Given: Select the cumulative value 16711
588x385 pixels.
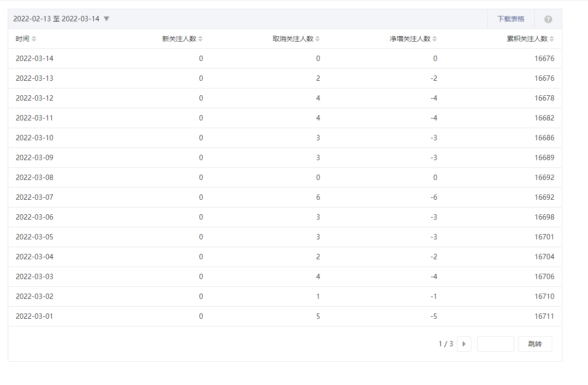Looking at the screenshot, I should click(544, 316).
